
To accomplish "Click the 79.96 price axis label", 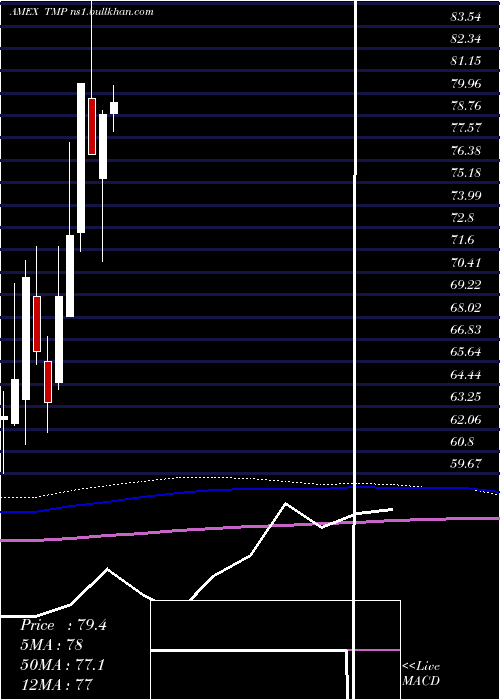I will click(466, 84).
